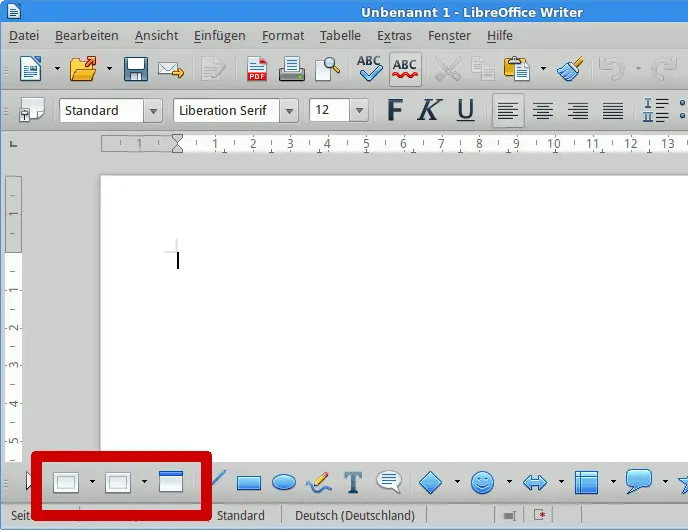This screenshot has height=530, width=688.
Task: Open the Tabelle menu
Action: (340, 35)
